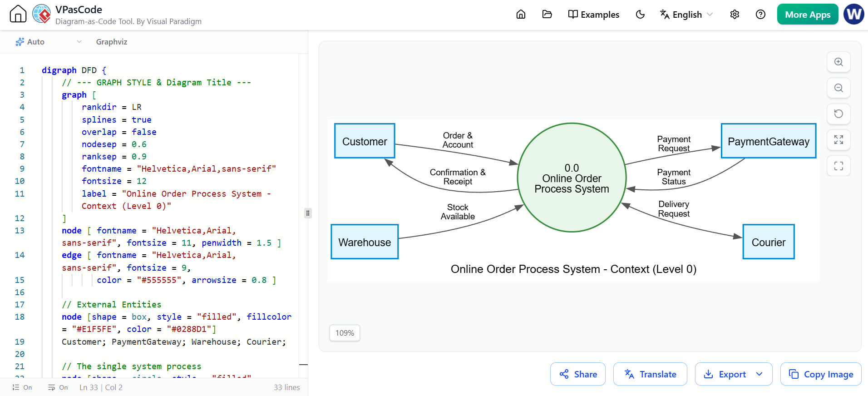
Task: Toggle word wrap On in status bar
Action: coord(58,387)
